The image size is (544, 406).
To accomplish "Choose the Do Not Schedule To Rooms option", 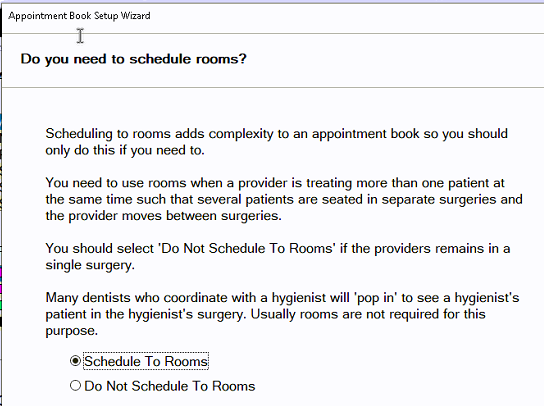I will 75,386.
